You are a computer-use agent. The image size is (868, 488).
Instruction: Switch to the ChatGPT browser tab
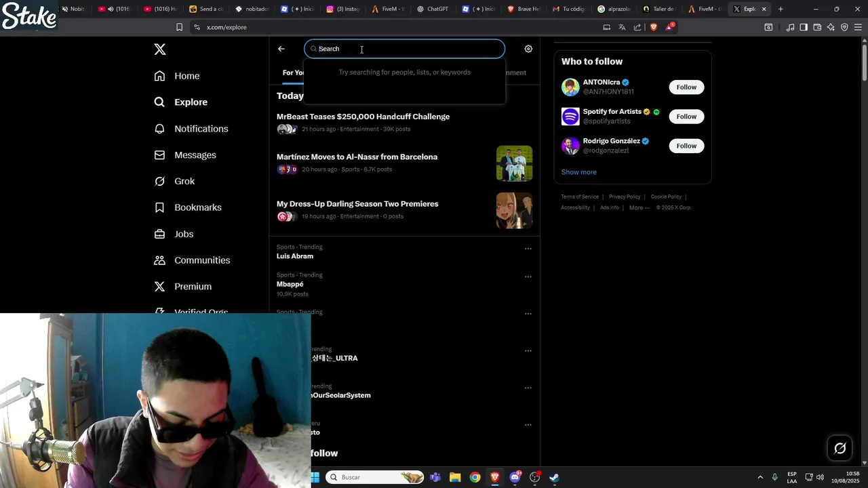[433, 9]
